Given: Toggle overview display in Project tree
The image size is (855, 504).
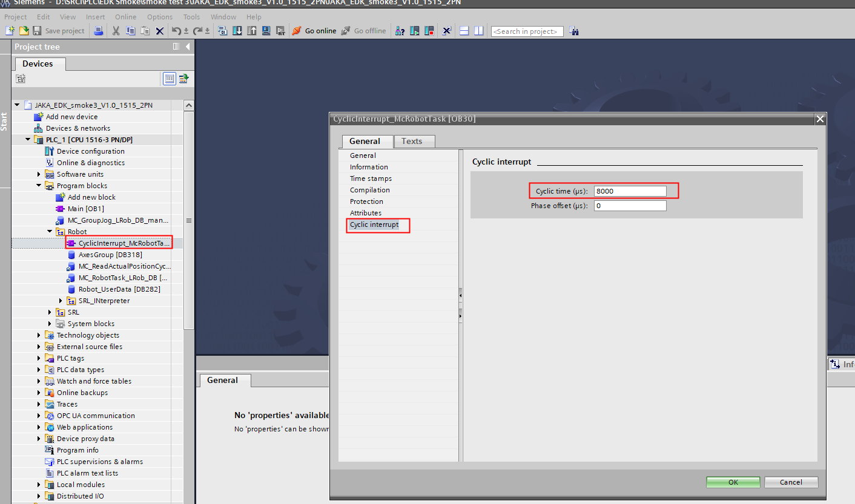Looking at the screenshot, I should point(170,78).
